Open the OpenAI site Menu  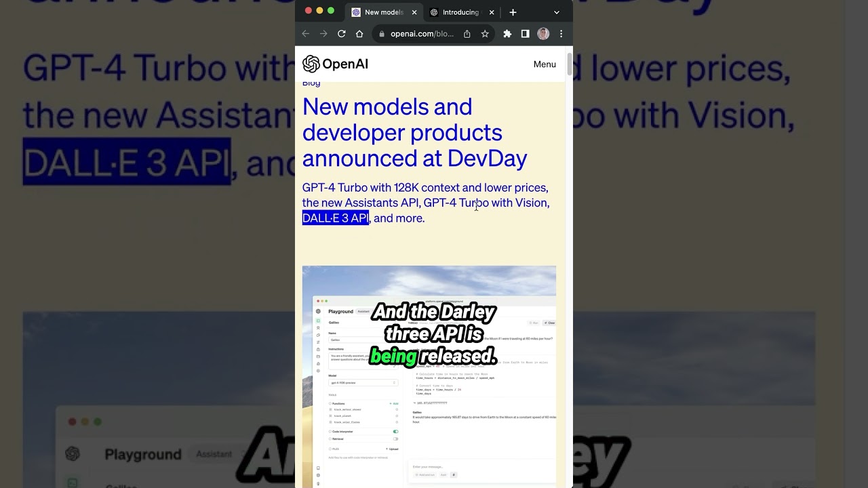(545, 64)
